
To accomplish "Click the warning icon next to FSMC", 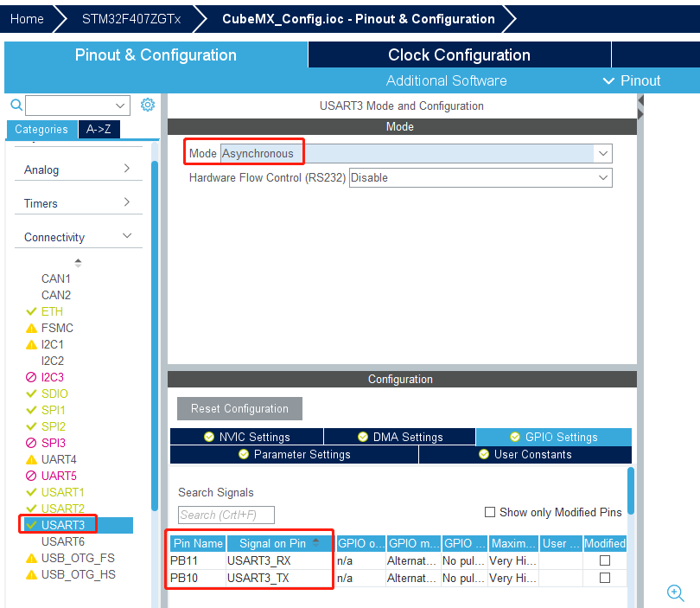I will tap(32, 329).
